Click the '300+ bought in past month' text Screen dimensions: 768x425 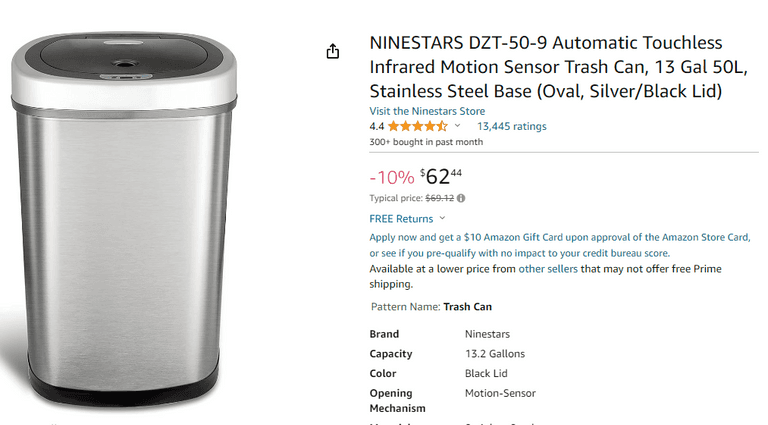[x=426, y=142]
